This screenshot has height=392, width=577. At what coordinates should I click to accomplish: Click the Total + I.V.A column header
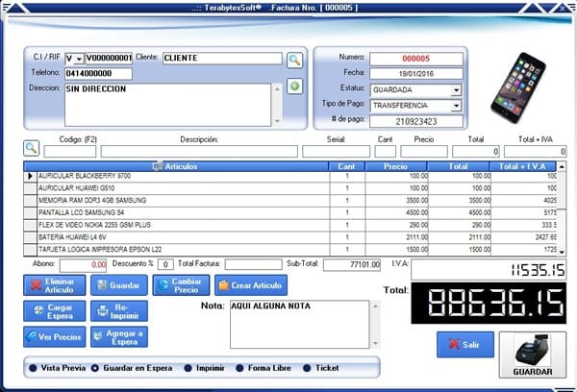[522, 166]
